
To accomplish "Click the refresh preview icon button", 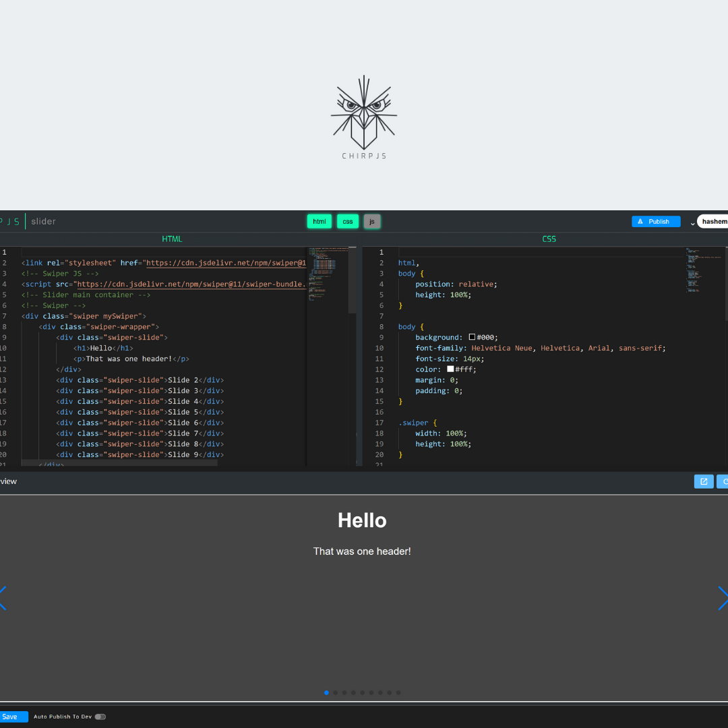I will [x=723, y=481].
